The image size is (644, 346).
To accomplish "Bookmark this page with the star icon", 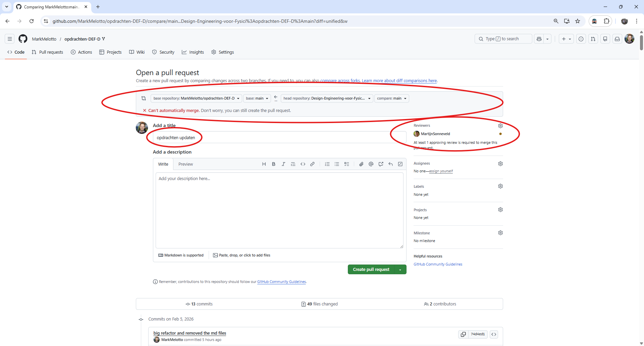I will pos(578,21).
